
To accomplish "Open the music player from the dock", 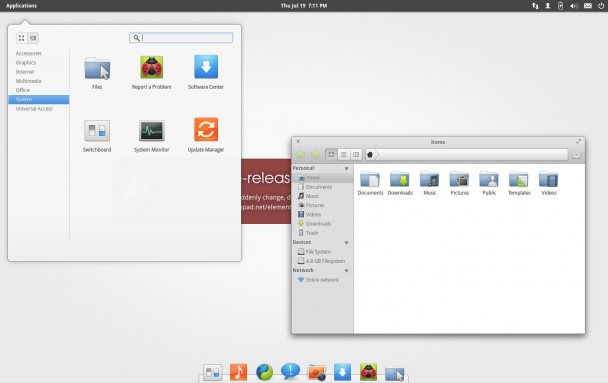I will pos(238,372).
